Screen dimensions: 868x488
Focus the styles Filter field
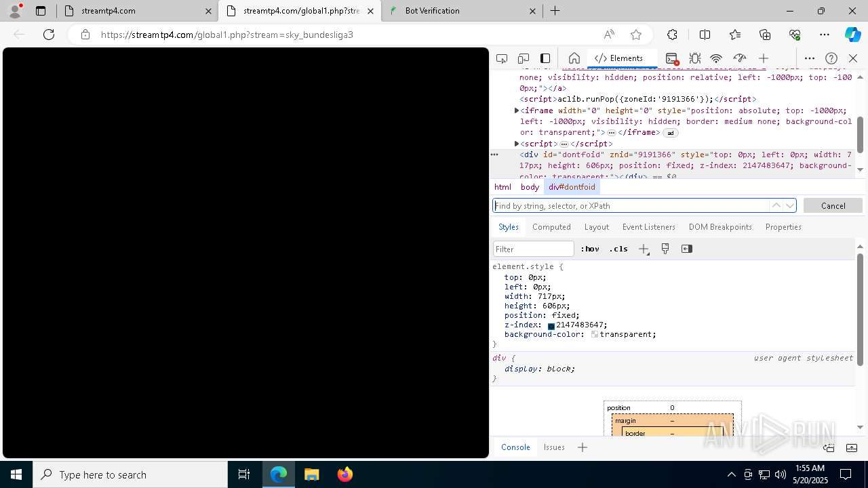click(x=534, y=249)
